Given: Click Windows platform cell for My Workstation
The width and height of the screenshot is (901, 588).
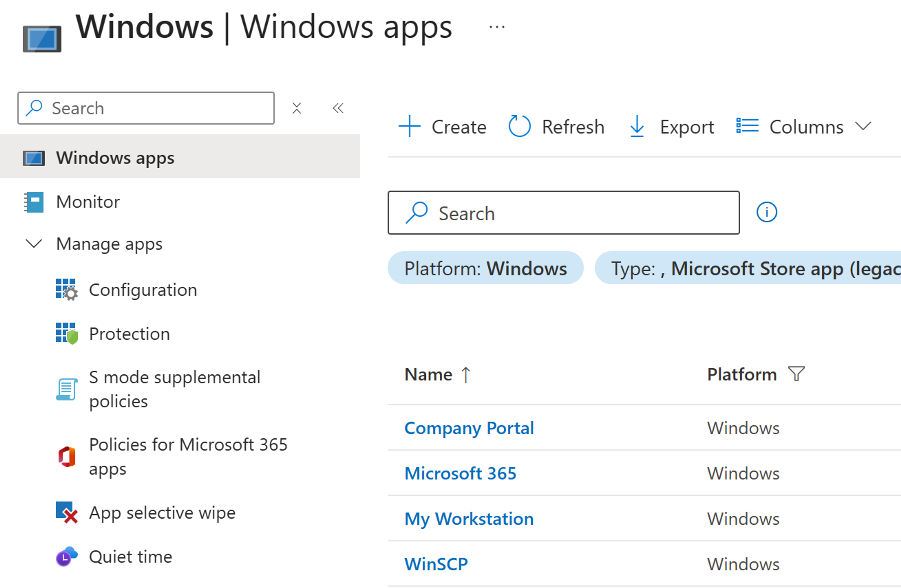Looking at the screenshot, I should tap(743, 519).
